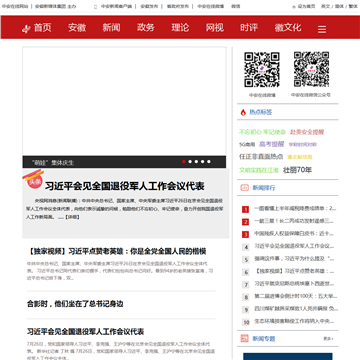
Task: Click the 微信 link in the top bar
Action: [x=236, y=6]
